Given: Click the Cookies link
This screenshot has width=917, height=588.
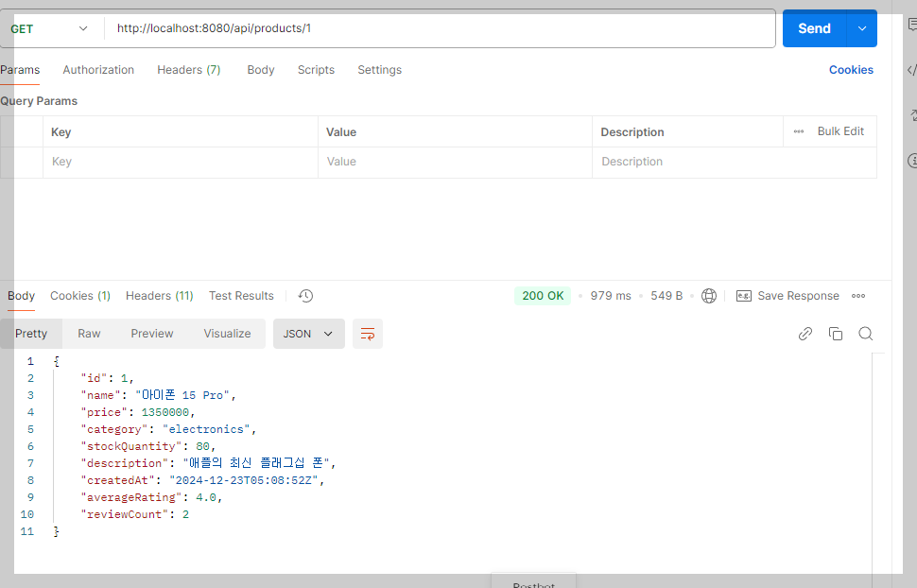Looking at the screenshot, I should coord(851,70).
